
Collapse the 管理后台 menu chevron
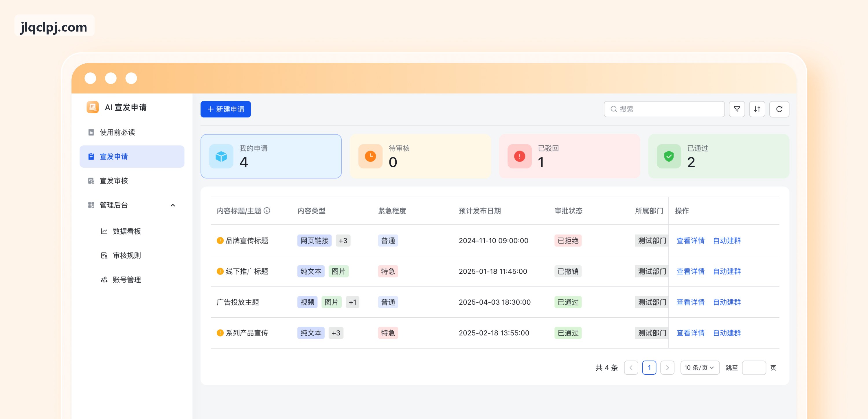[173, 205]
